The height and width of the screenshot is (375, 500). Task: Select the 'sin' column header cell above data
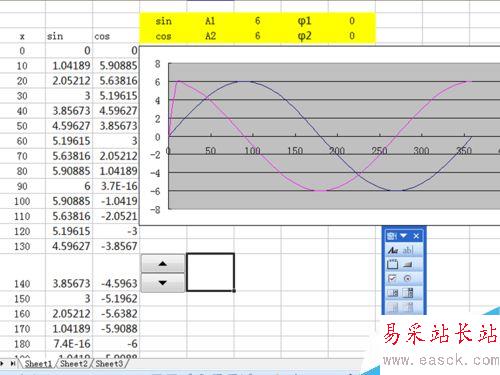(69, 36)
